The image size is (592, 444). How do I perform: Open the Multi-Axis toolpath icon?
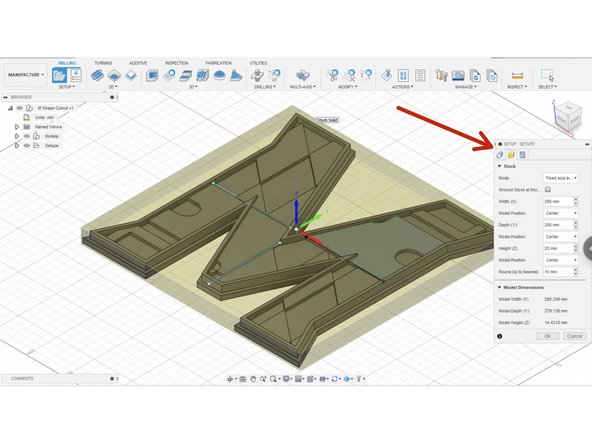pos(302,76)
